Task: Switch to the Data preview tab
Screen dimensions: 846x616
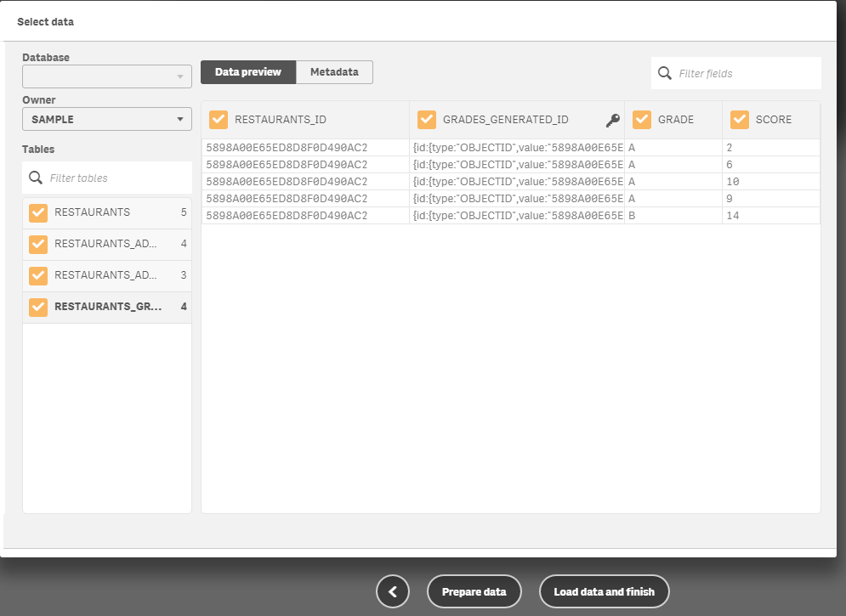Action: point(248,72)
